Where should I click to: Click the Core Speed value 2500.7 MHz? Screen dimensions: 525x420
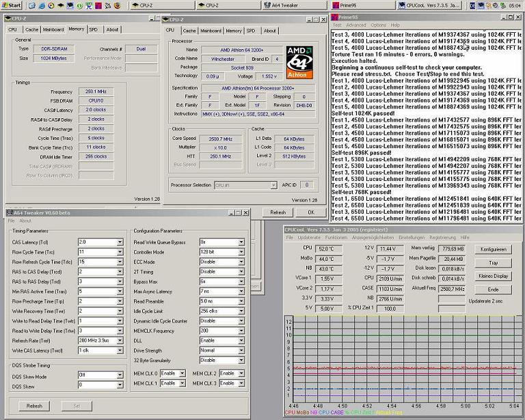point(220,139)
